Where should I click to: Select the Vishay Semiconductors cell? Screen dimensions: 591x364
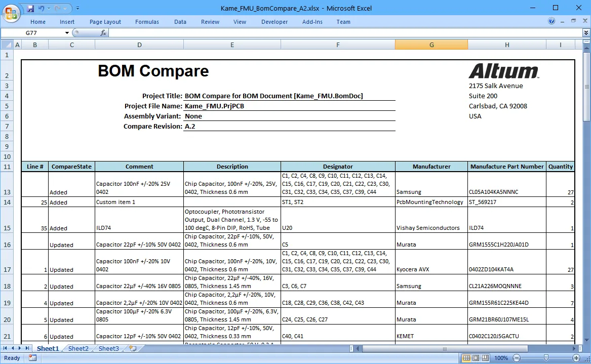[x=431, y=220]
